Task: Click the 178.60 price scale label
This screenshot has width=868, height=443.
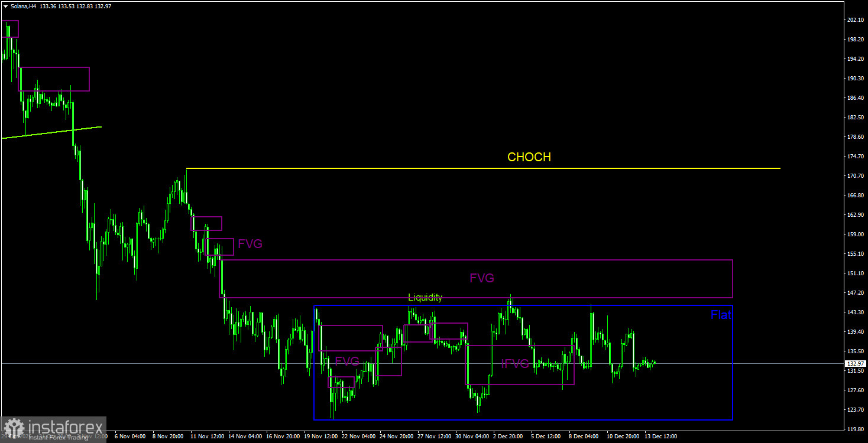Action: tap(854, 137)
